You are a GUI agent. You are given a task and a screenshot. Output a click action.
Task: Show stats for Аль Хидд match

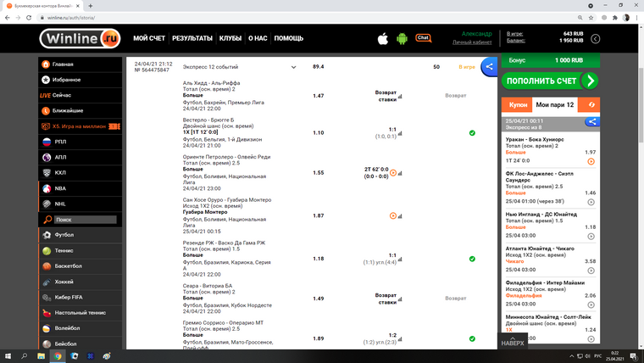400,97
